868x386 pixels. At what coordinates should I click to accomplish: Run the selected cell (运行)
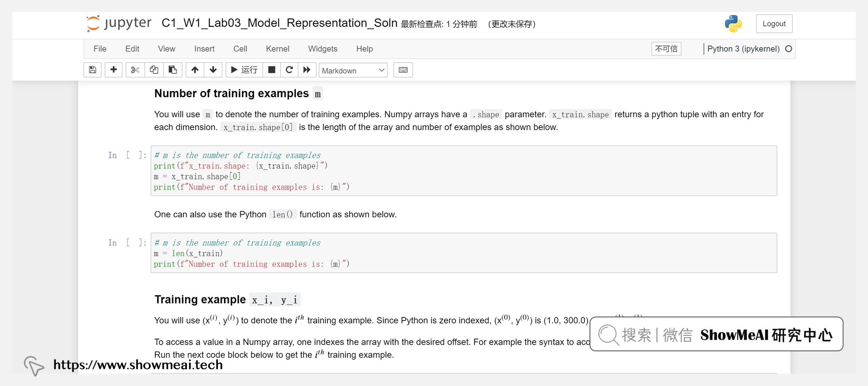(x=244, y=70)
